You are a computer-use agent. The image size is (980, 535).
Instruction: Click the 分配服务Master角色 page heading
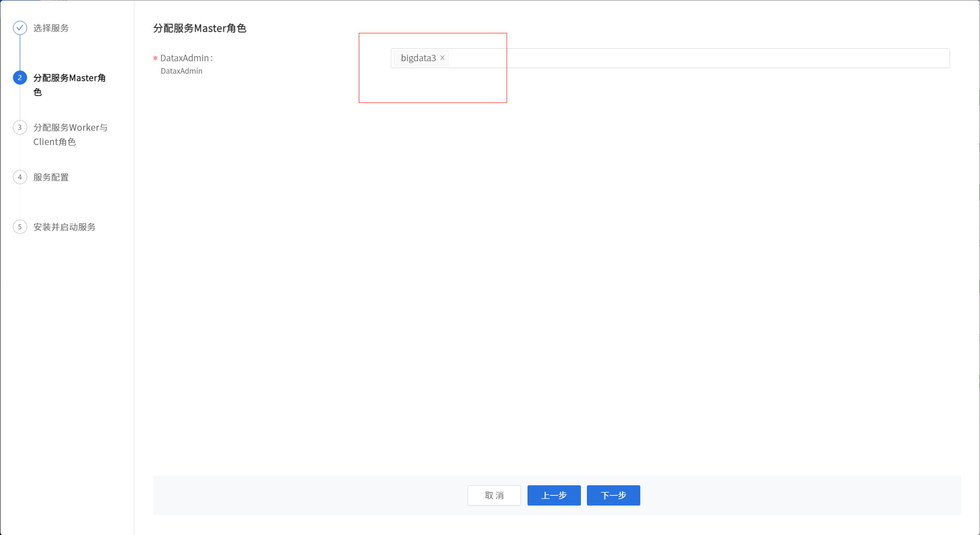(x=200, y=29)
